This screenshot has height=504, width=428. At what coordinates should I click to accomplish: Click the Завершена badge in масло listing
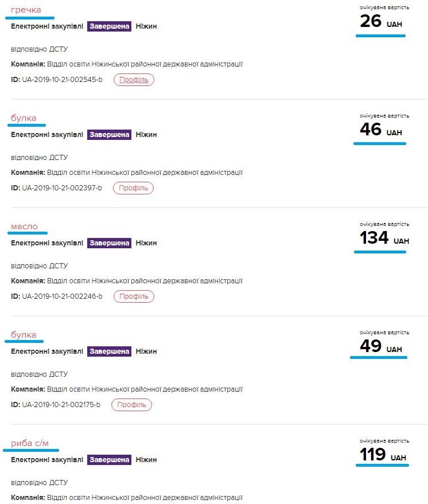(109, 243)
